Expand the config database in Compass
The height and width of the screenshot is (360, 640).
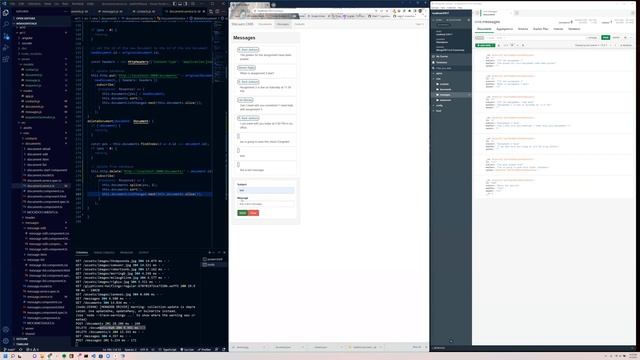coord(434,105)
